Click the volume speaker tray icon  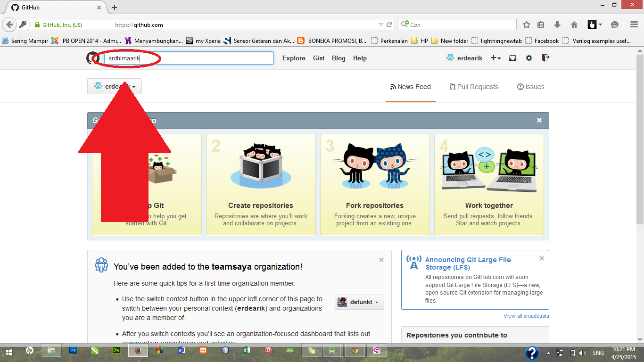pyautogui.click(x=583, y=353)
